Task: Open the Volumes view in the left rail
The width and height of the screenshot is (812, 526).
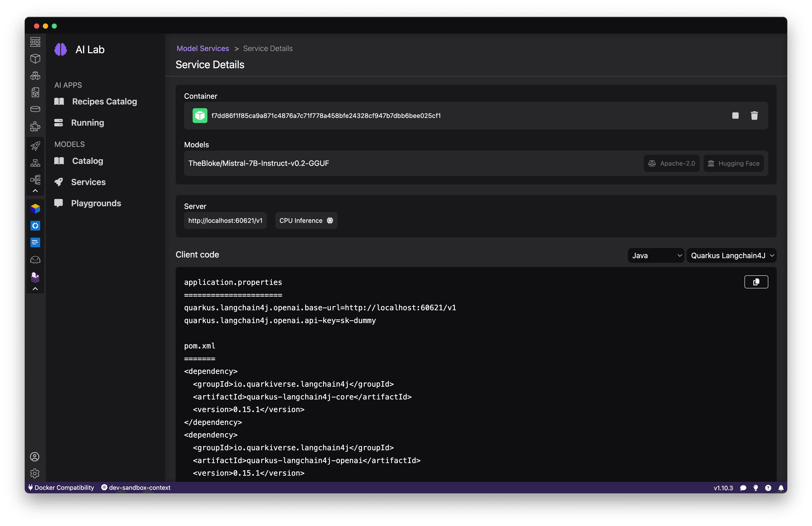Action: pos(35,109)
